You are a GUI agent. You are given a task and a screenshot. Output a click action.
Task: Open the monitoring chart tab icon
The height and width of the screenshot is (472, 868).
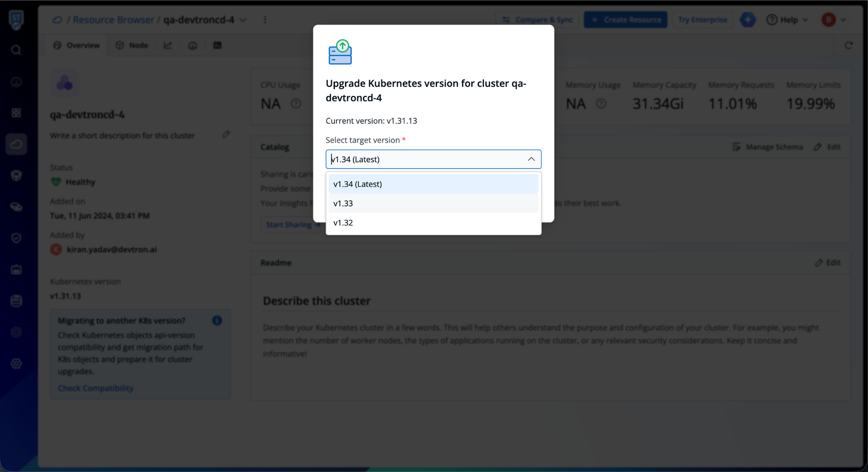tap(168, 46)
